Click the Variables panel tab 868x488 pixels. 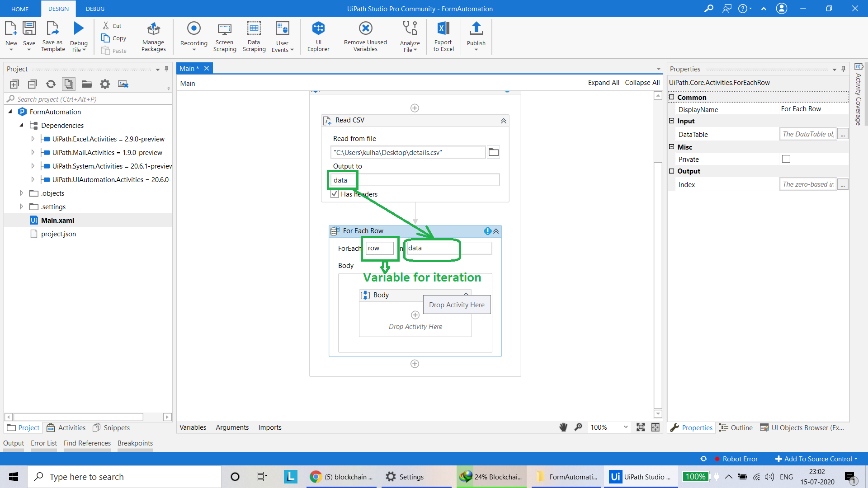[x=193, y=427]
